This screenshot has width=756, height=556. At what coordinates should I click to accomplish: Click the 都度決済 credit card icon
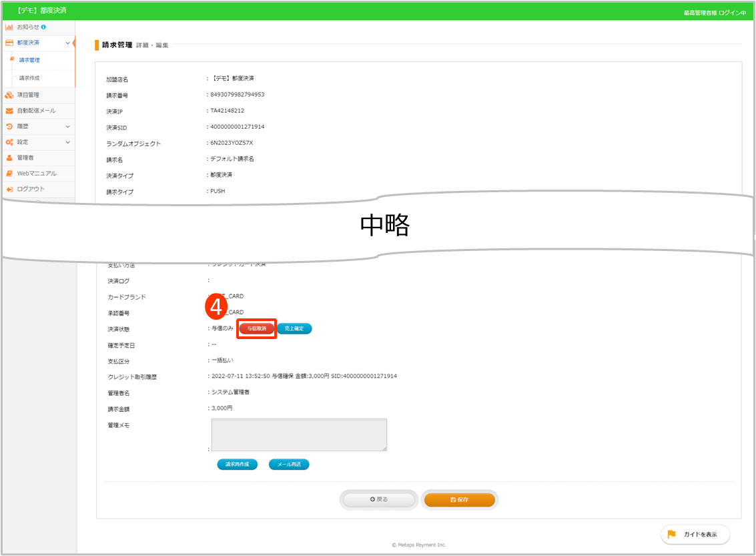(x=9, y=43)
